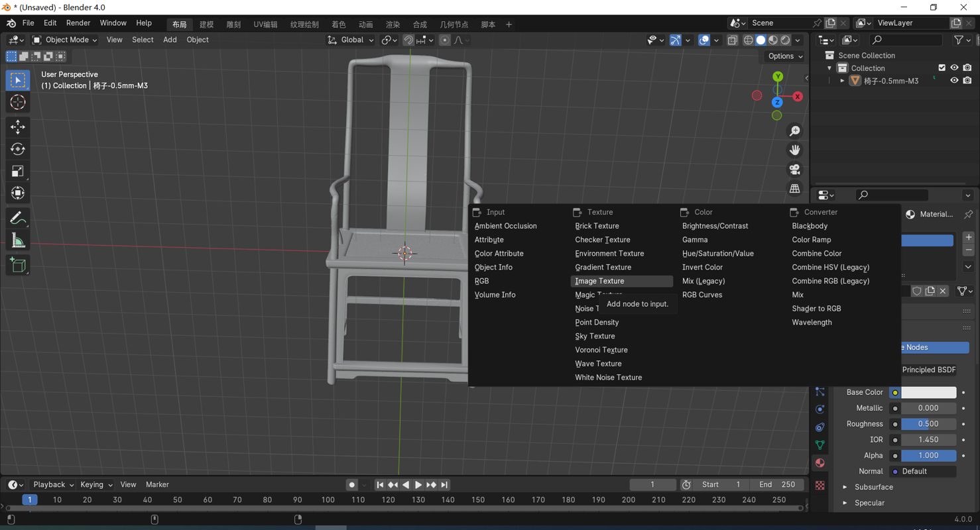
Task: Choose Checker Texture from the menu
Action: (621, 240)
